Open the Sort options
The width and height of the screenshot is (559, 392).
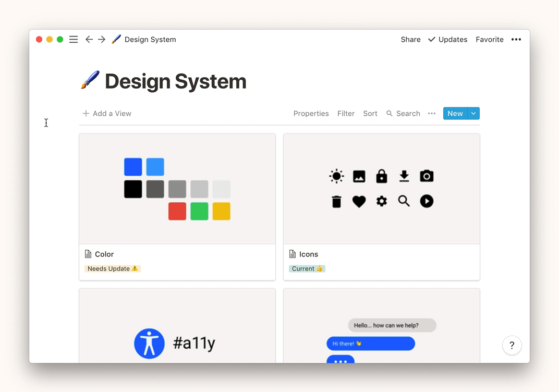pos(370,114)
